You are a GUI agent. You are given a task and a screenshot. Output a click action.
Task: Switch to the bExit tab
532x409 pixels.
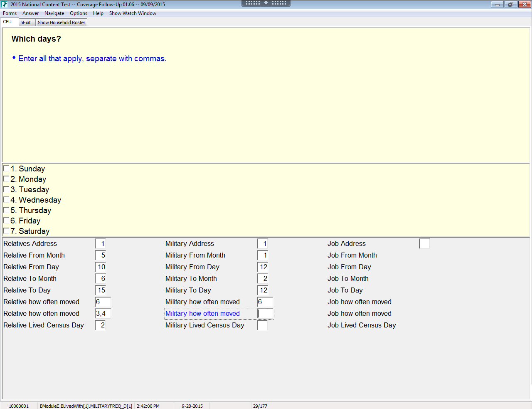26,22
